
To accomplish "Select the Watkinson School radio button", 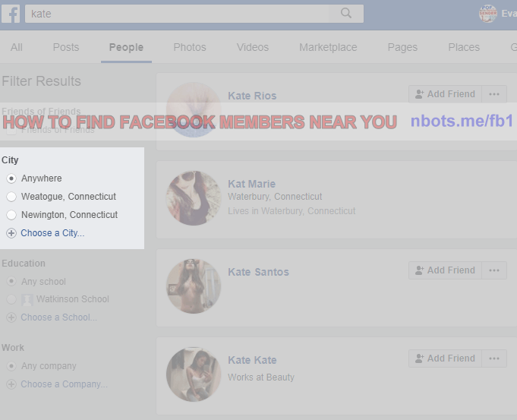I will [11, 299].
